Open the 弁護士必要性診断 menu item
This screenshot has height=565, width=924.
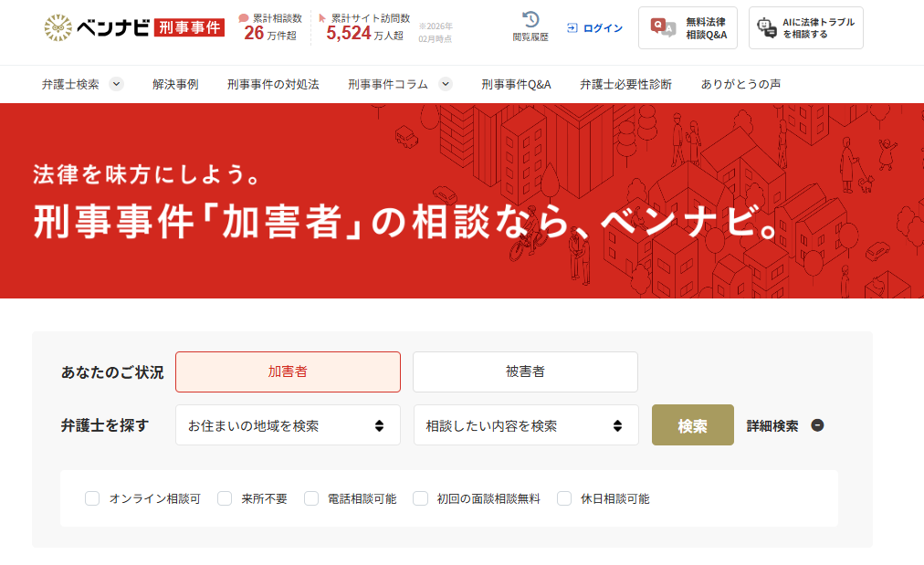(625, 84)
